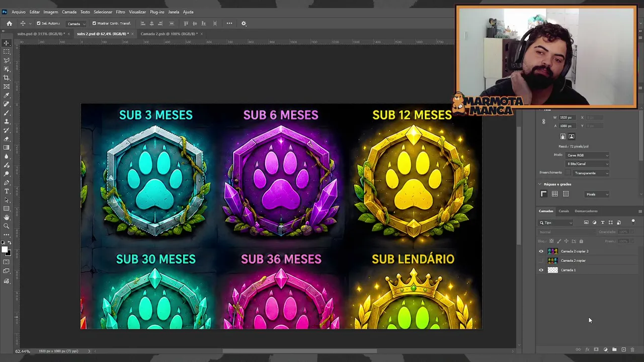Screen dimensions: 644x362
Task: Filter layers by type (T) layers
Action: coord(602,222)
